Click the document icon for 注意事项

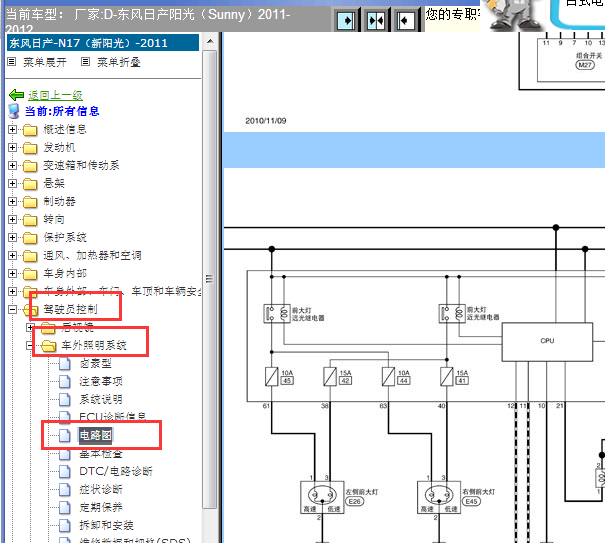pyautogui.click(x=64, y=382)
